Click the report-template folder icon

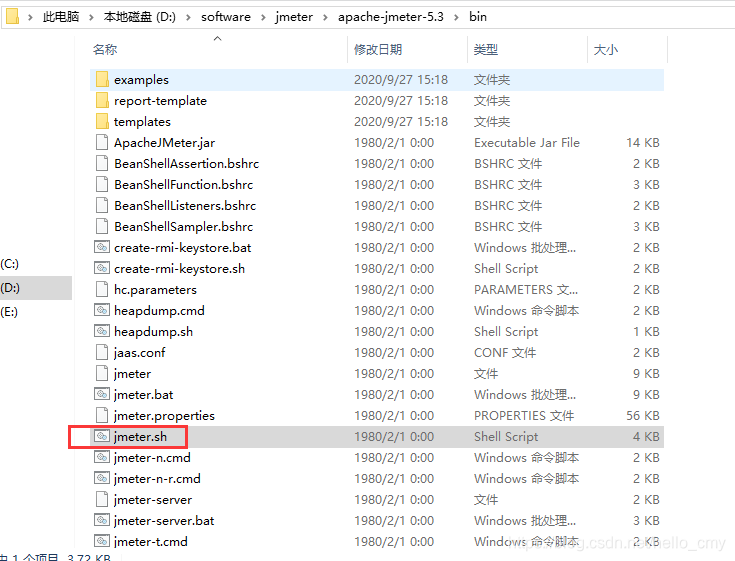tap(102, 101)
